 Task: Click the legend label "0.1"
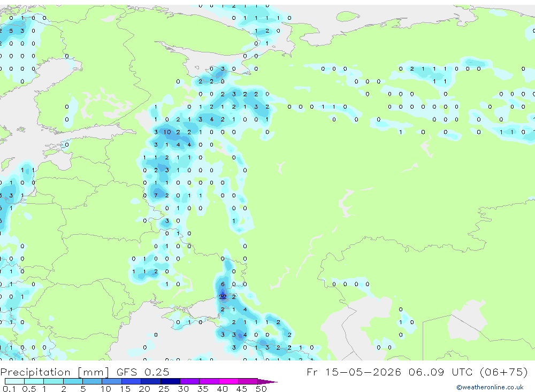(9, 389)
